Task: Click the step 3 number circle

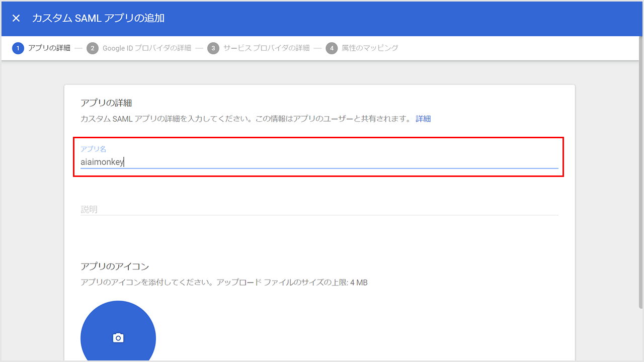Action: pyautogui.click(x=213, y=48)
